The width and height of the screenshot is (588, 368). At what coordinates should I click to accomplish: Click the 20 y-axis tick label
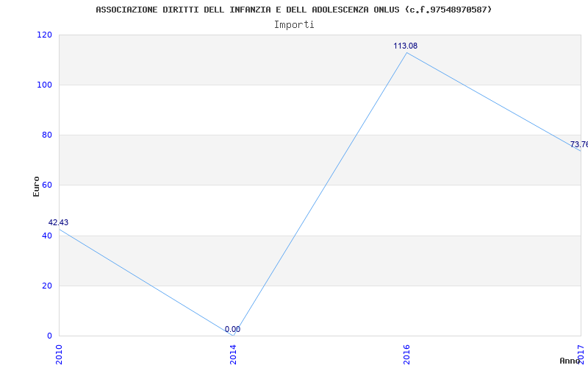(46, 286)
